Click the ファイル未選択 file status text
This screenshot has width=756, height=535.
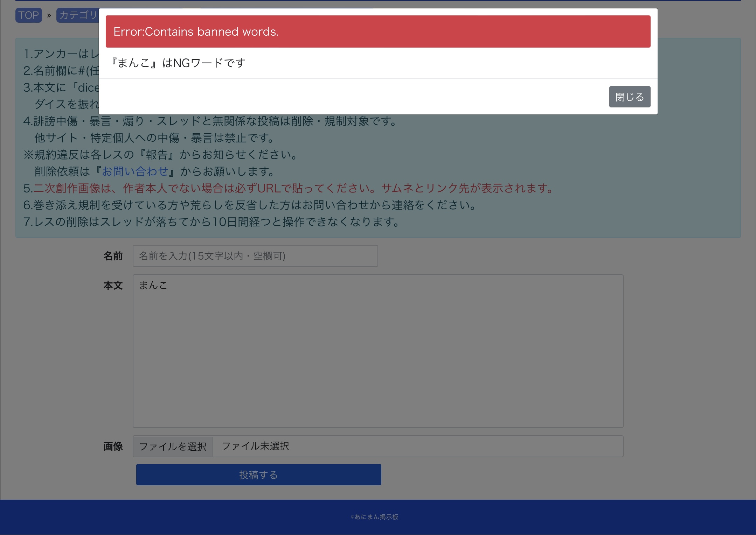(255, 446)
